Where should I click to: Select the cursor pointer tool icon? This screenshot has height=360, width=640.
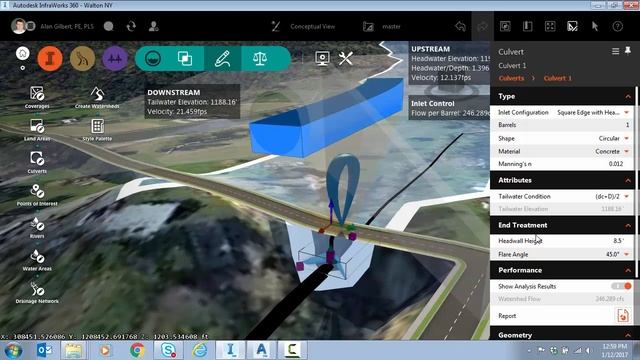pyautogui.click(x=595, y=26)
